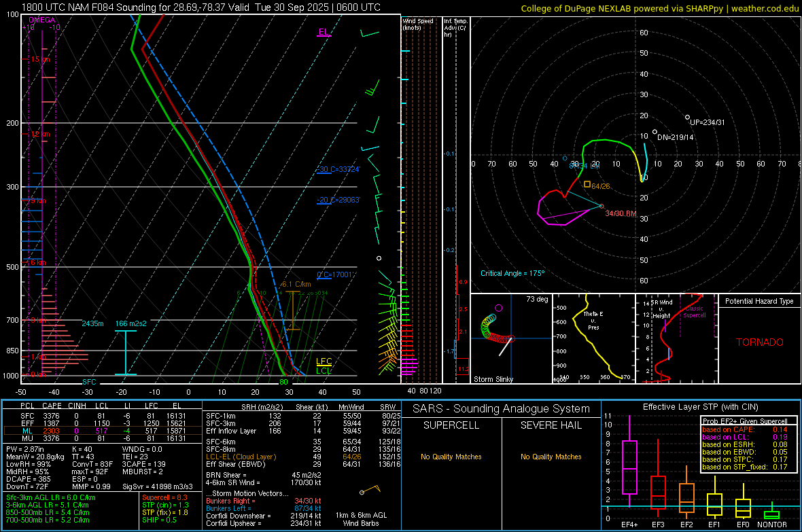Click the 'Eff Inflow Layer' row
The height and width of the screenshot is (532, 802).
[x=304, y=431]
